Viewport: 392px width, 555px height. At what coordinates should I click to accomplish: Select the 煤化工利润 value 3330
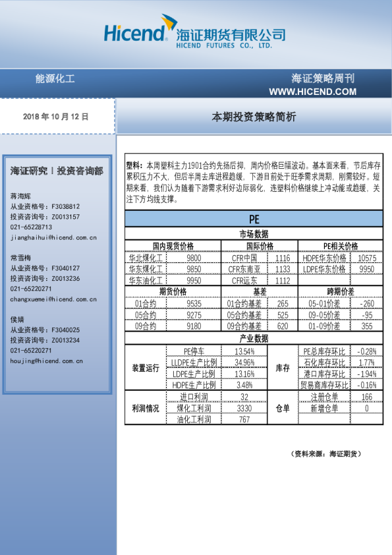[244, 408]
